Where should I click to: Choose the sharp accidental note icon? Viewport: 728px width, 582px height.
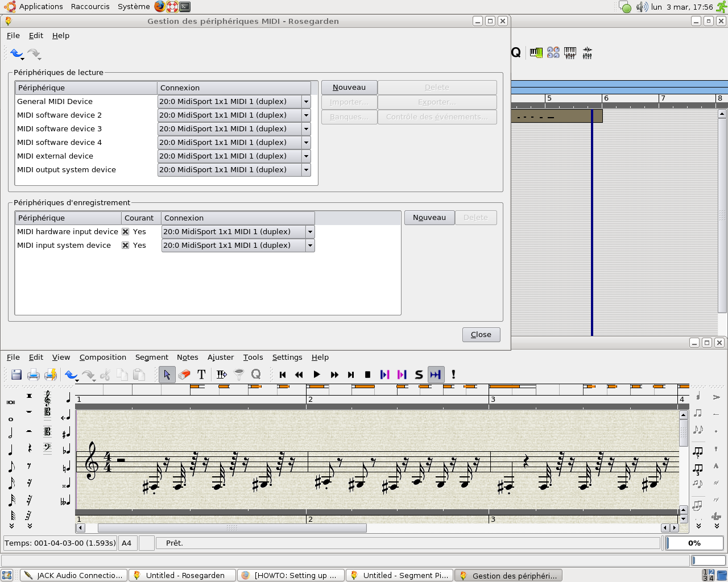coord(66,434)
